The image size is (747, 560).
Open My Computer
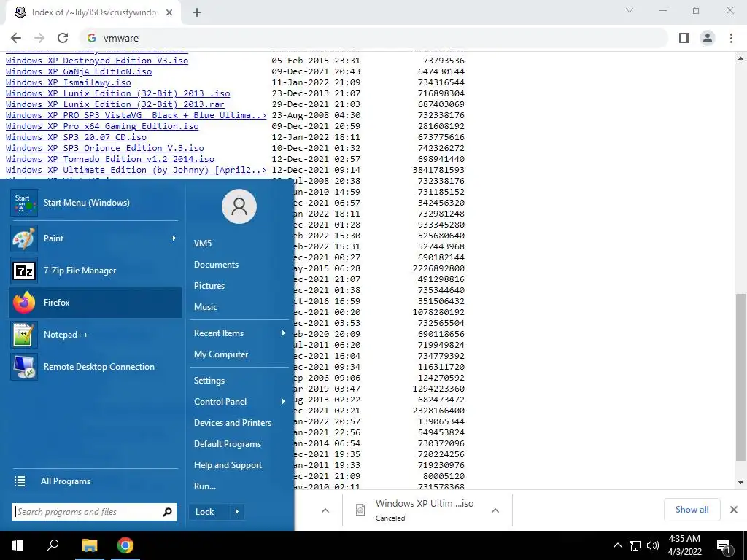[x=221, y=354]
